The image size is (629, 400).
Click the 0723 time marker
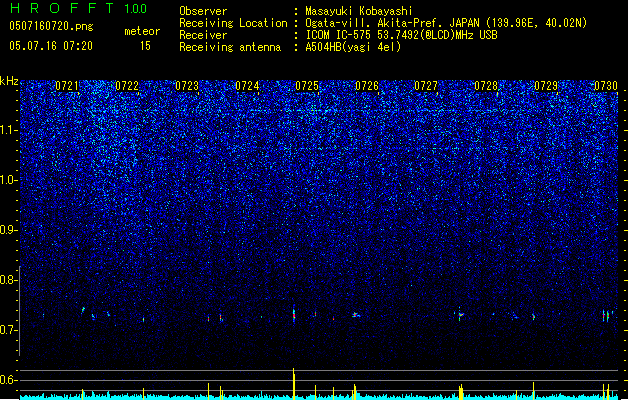coord(187,86)
